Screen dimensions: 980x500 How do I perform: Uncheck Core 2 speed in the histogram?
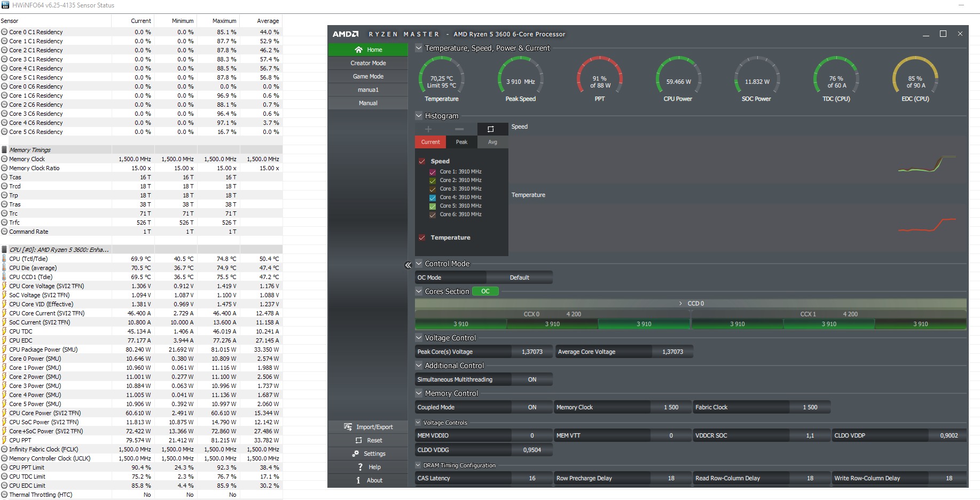[x=433, y=181]
